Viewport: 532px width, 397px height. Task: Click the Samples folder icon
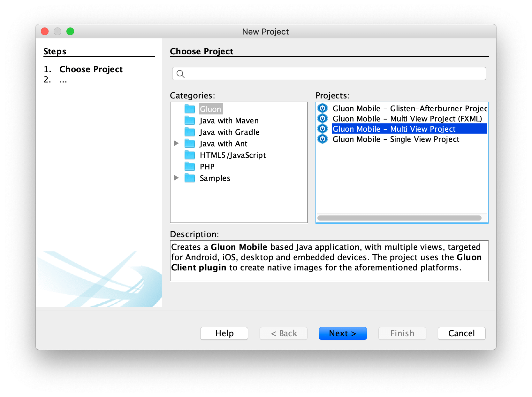coord(190,178)
